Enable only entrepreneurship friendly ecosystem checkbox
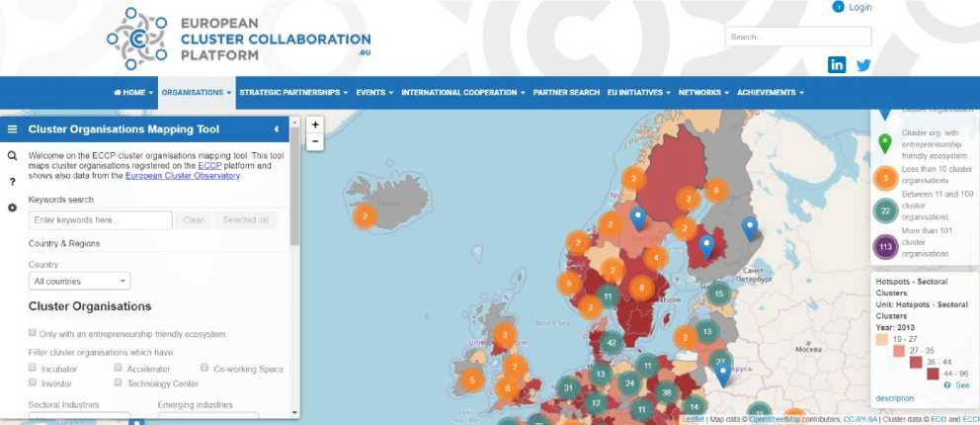This screenshot has width=980, height=425. coord(33,333)
